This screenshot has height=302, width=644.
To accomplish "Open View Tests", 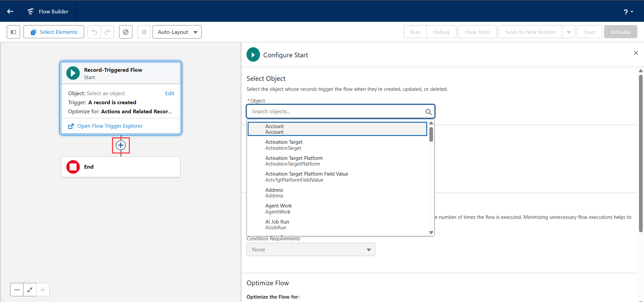I will (x=477, y=32).
